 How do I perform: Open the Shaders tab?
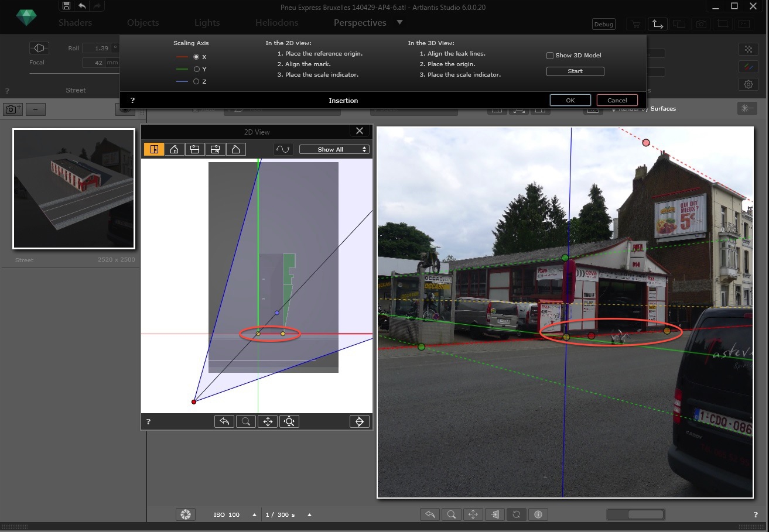click(75, 23)
